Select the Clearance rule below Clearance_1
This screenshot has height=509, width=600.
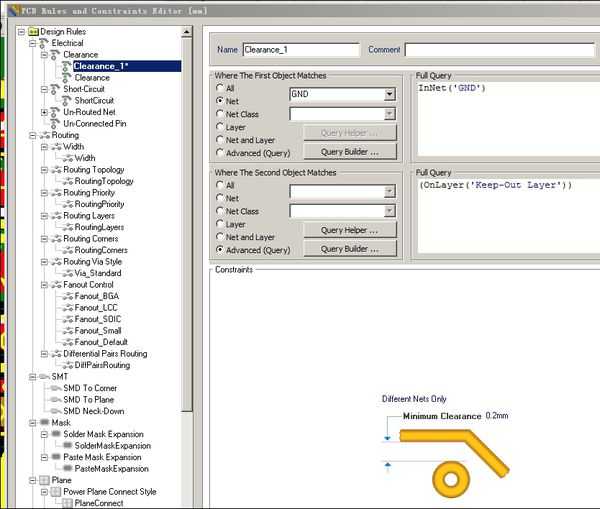pos(92,78)
